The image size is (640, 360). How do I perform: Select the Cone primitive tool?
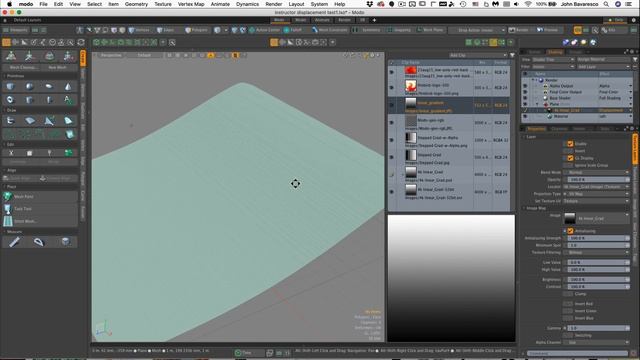(x=68, y=87)
